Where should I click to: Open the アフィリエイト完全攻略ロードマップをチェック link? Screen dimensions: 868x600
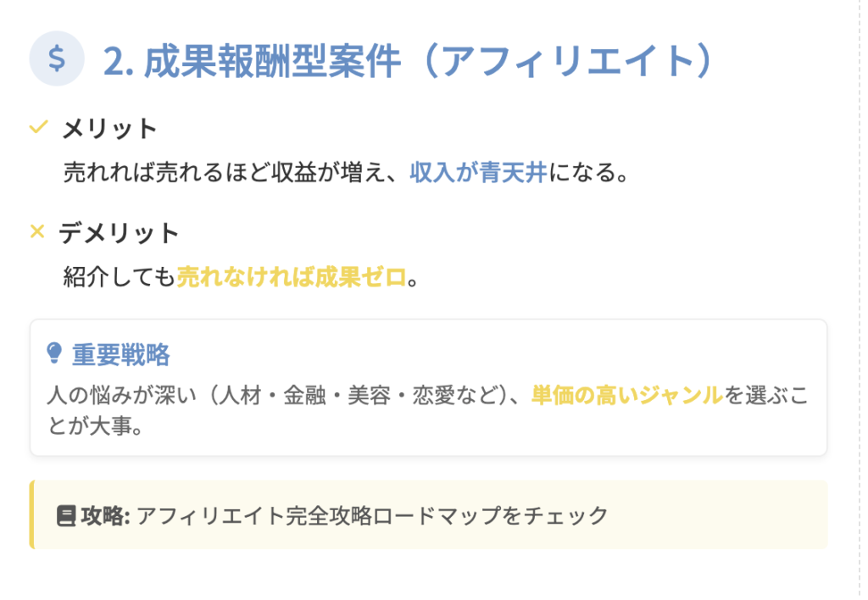[x=372, y=515]
